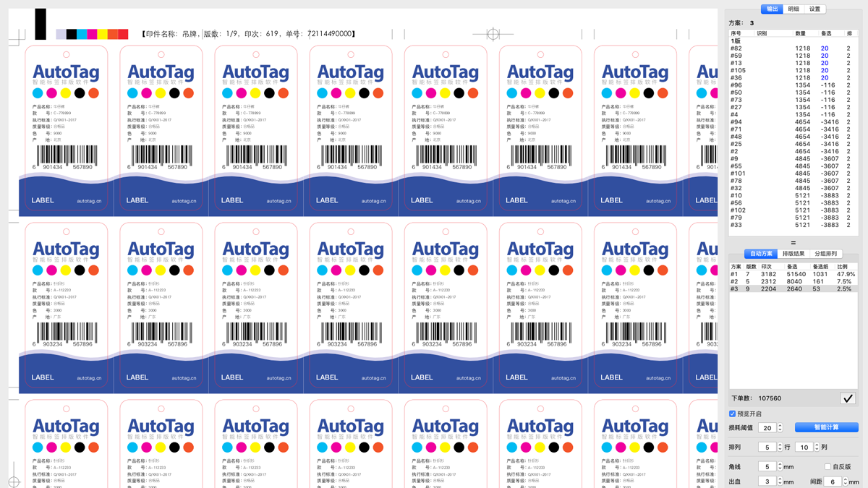
Task: Select list row #13
Action: 793,63
